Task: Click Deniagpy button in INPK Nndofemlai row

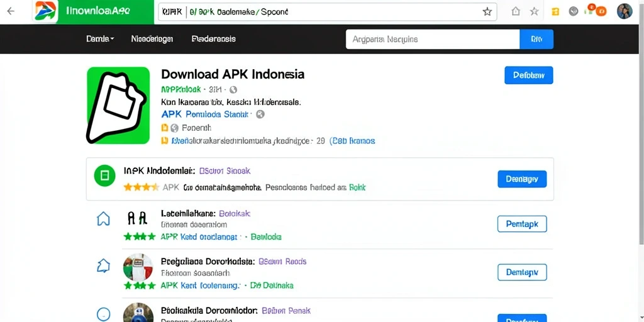Action: click(x=522, y=179)
